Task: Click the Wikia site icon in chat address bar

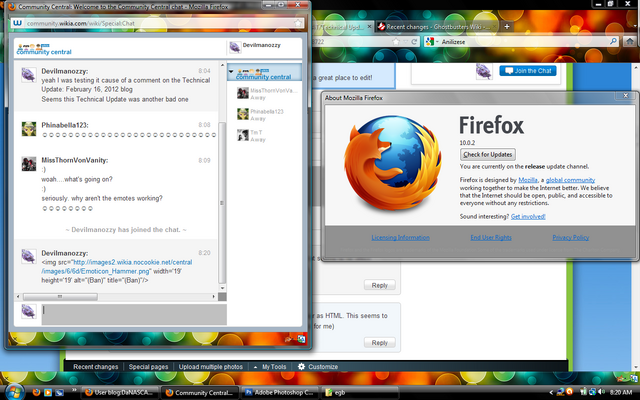Action: click(17, 23)
